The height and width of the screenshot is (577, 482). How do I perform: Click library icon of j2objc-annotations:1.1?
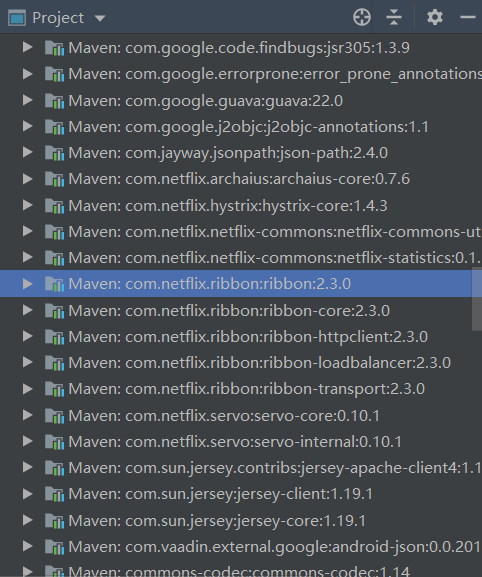[x=54, y=127]
